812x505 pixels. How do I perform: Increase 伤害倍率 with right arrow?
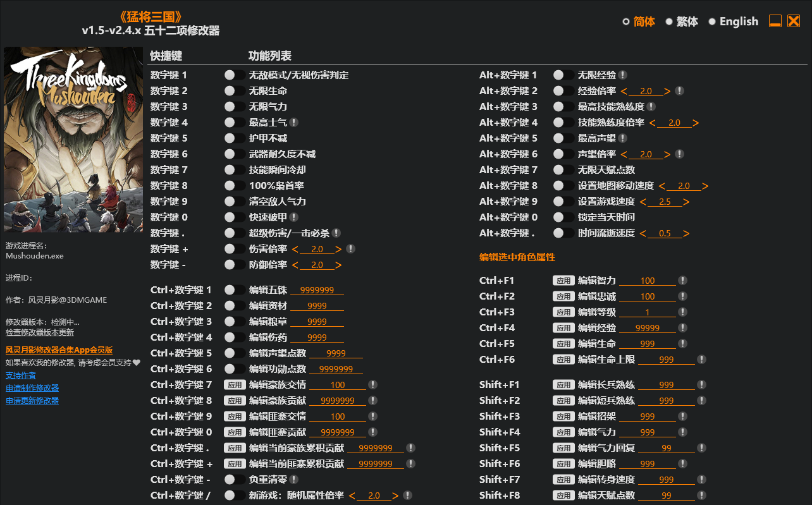(338, 249)
